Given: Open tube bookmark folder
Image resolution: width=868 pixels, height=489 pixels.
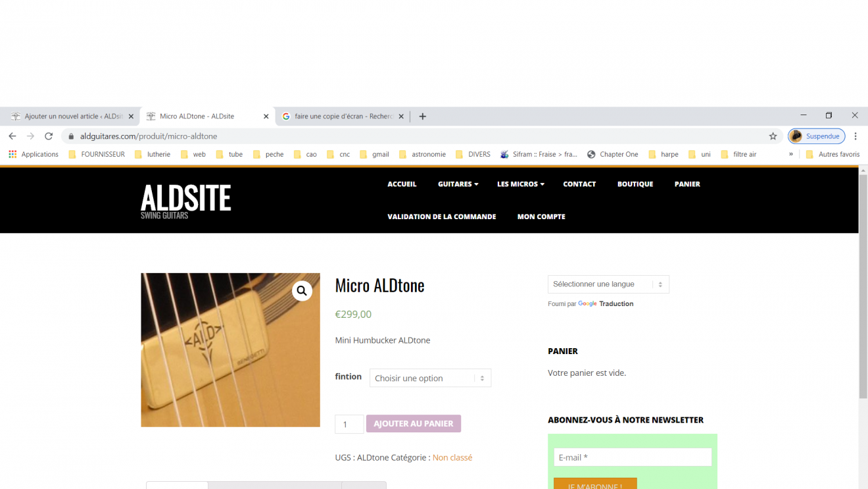Looking at the screenshot, I should point(229,154).
